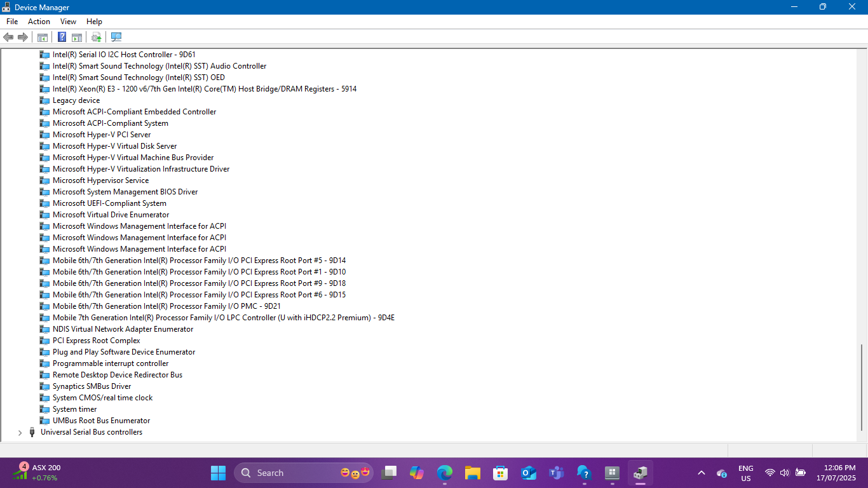Select Microsoft Hyper-V Virtual Machine Bus Provider

133,158
